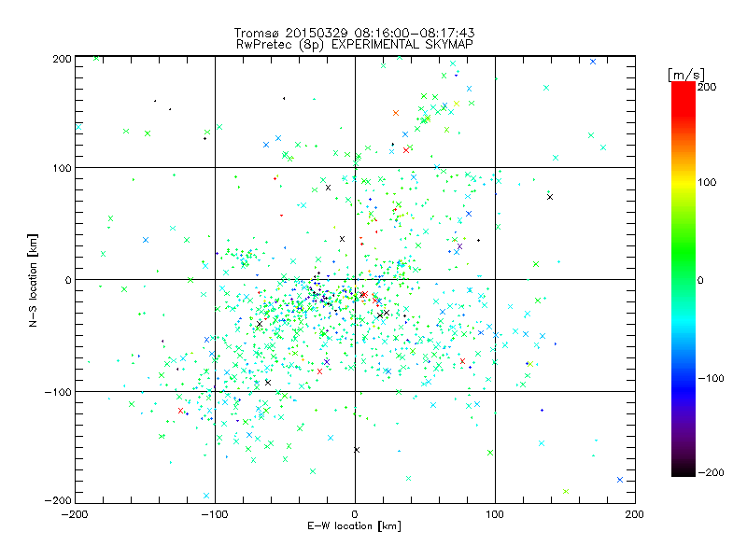This screenshot has height=560, width=747.
Task: Click the '[m/s]' unit label above colorbar
Action: [x=686, y=75]
